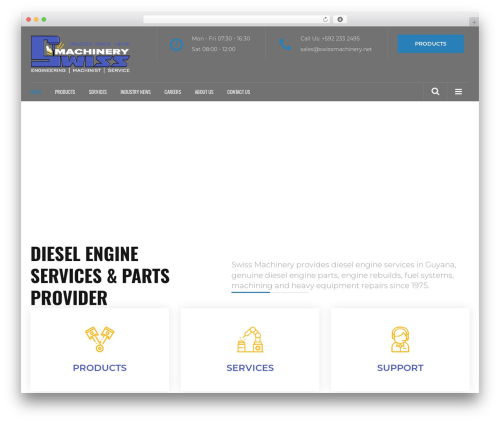
Task: Click the phone handset icon
Action: click(285, 44)
